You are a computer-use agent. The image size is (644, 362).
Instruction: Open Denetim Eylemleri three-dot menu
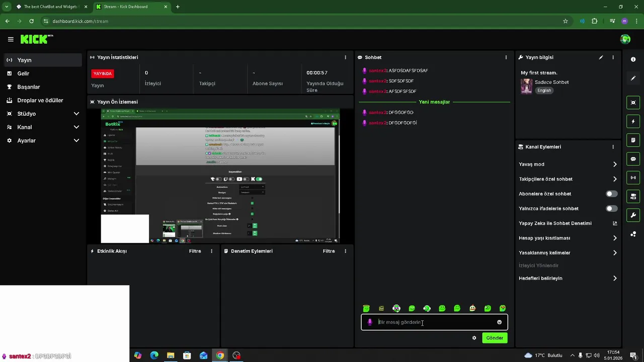click(x=345, y=251)
